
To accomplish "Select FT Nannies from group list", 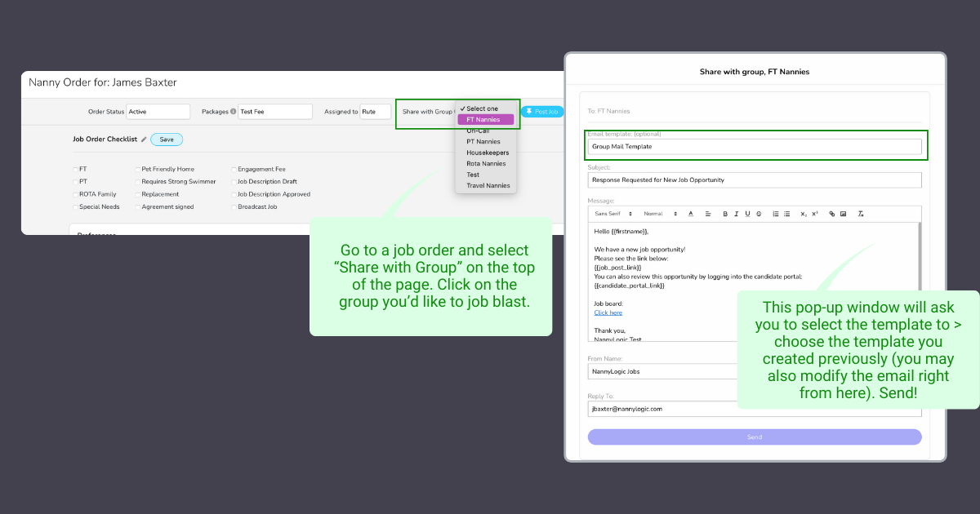I will [x=485, y=119].
